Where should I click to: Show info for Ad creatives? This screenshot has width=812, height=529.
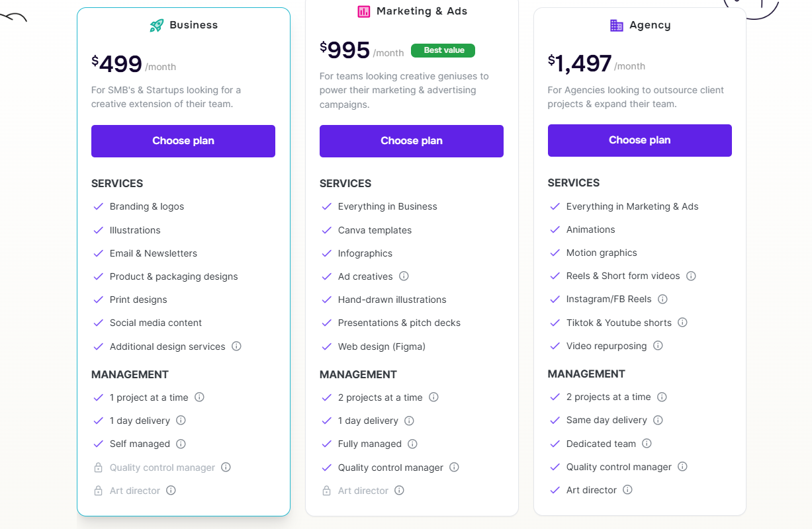tap(404, 276)
